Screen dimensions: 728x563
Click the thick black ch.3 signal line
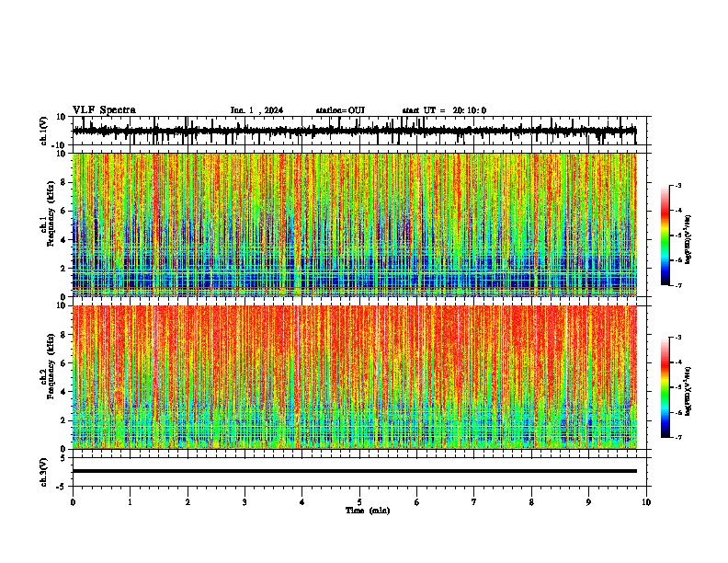point(354,471)
